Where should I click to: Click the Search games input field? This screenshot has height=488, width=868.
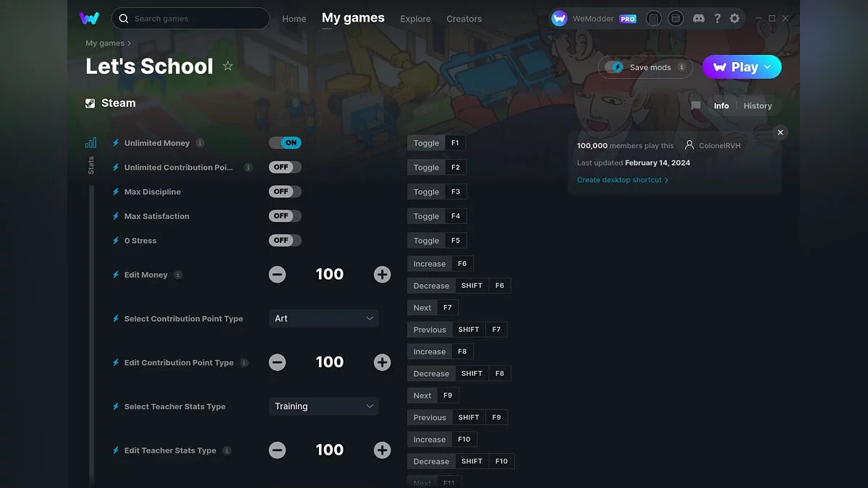click(190, 18)
